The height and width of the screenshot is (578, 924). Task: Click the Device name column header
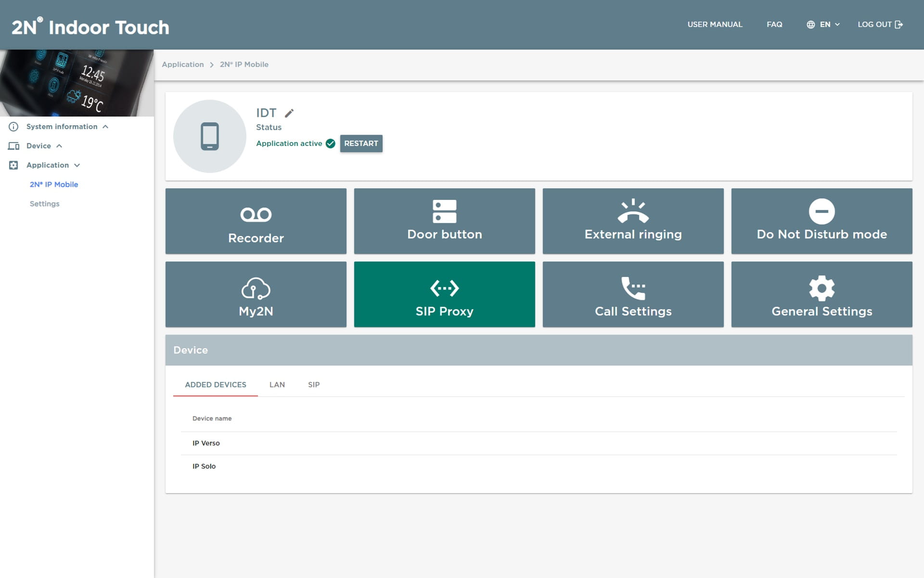click(212, 419)
